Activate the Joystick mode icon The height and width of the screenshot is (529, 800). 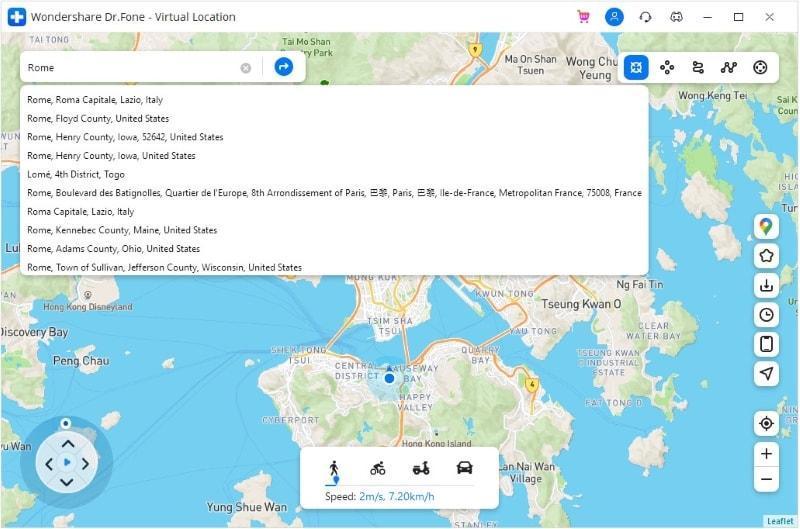(x=760, y=67)
